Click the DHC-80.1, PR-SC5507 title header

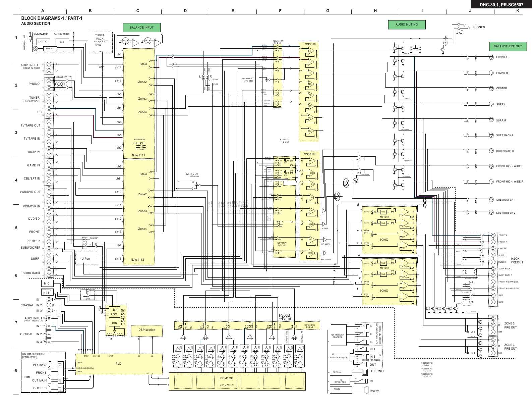501,5
